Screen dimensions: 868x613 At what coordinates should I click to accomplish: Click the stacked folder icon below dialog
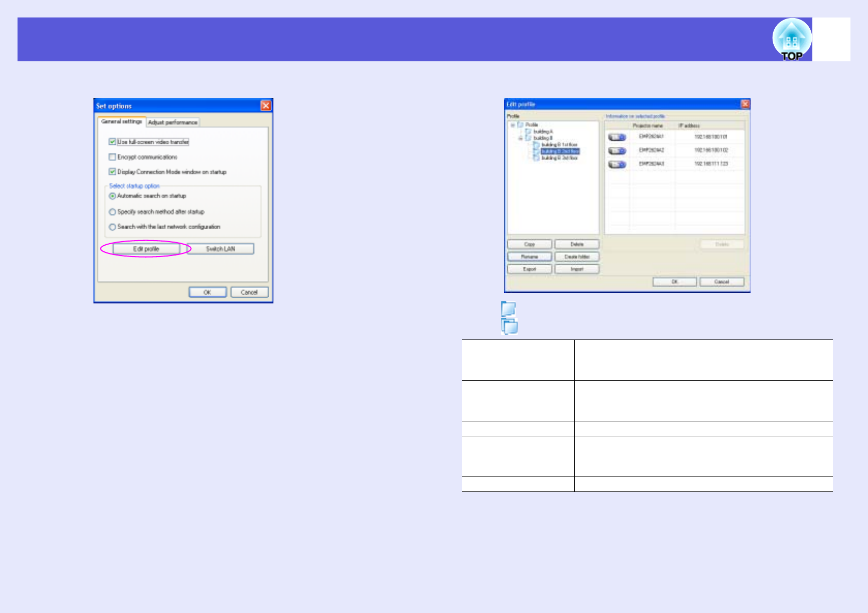coord(509,326)
